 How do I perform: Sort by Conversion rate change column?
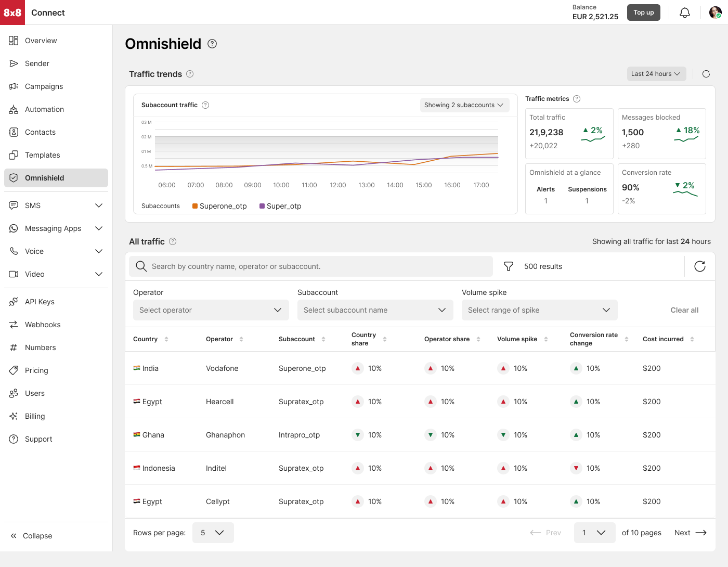coord(627,339)
